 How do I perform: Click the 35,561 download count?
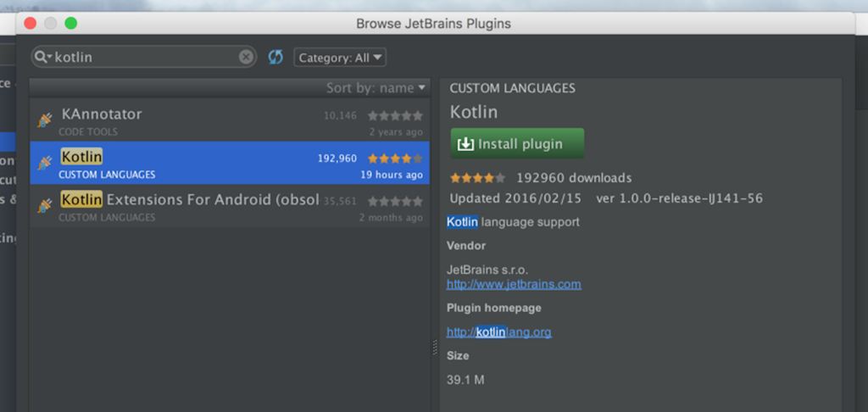(x=340, y=202)
